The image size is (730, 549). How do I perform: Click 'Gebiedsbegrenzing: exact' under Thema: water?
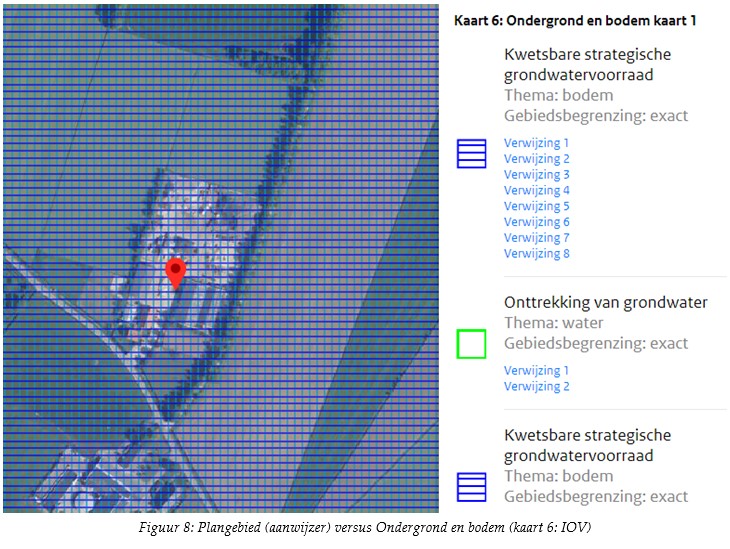(596, 344)
